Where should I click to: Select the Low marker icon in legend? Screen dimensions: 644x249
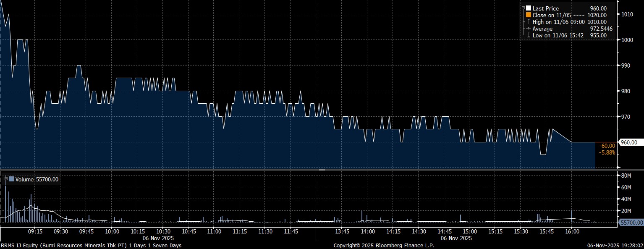529,35
